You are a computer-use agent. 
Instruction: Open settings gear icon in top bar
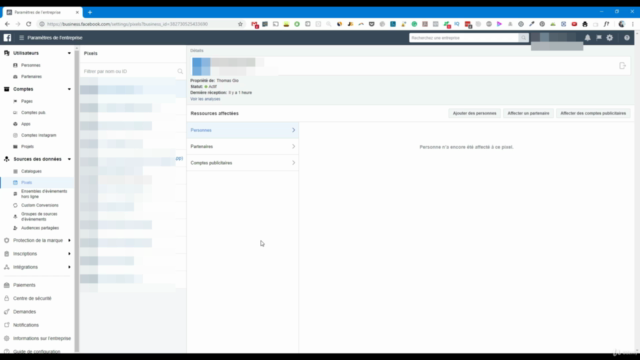(610, 38)
